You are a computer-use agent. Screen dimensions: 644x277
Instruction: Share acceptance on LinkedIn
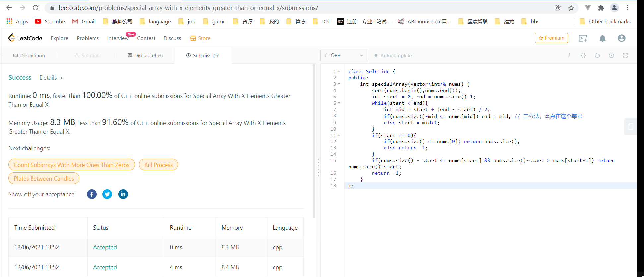click(123, 194)
